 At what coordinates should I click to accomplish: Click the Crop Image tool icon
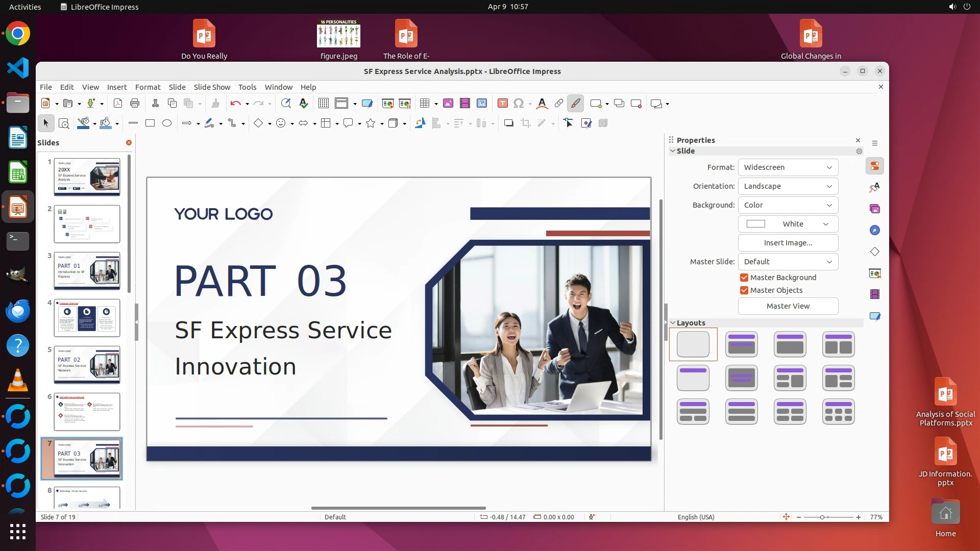[525, 123]
